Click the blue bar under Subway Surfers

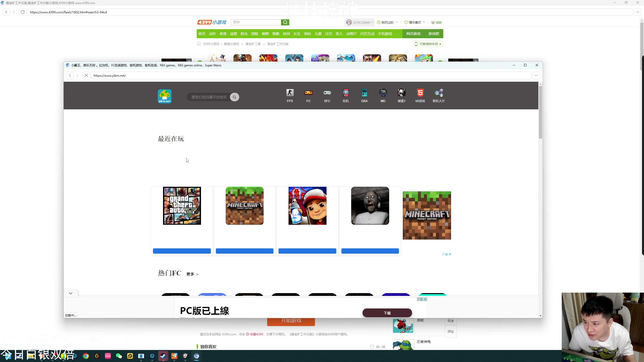click(x=307, y=251)
